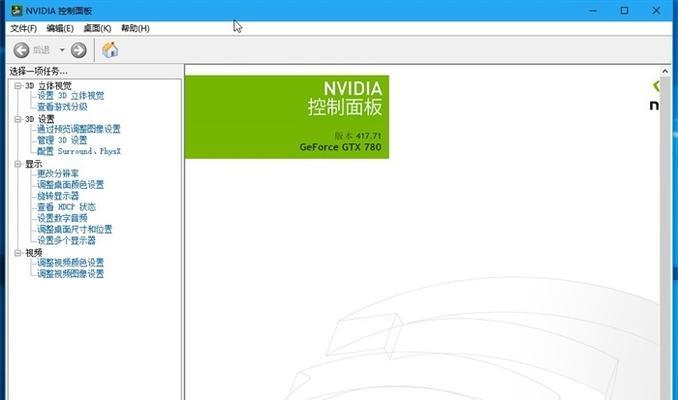Select the 3D 立体视觉 category label
678x400 pixels.
pos(48,86)
